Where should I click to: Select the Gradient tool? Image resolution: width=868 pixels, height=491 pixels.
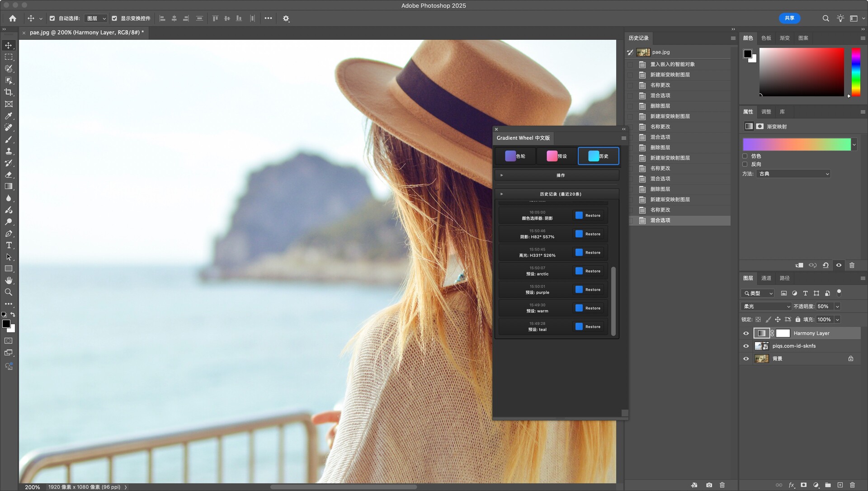tap(9, 186)
